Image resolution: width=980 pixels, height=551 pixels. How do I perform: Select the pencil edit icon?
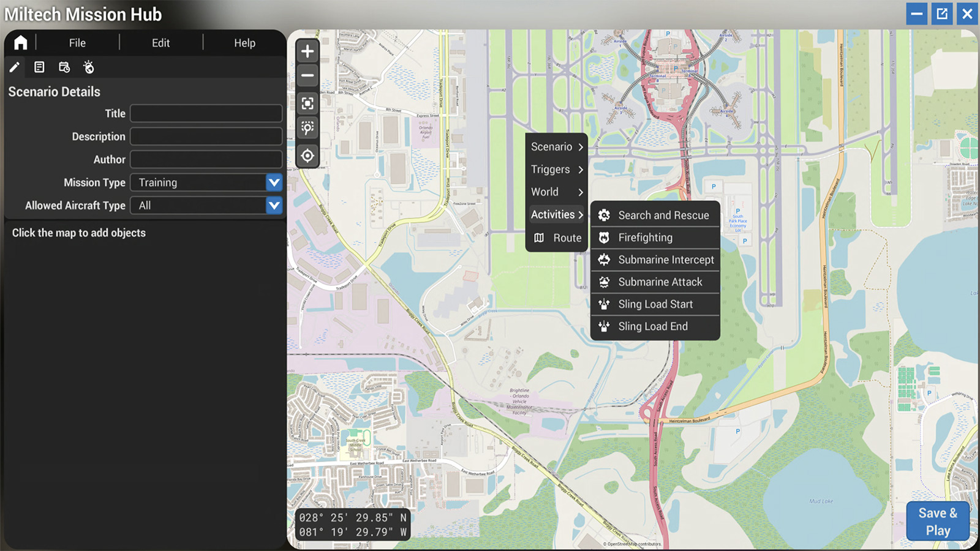(x=15, y=67)
